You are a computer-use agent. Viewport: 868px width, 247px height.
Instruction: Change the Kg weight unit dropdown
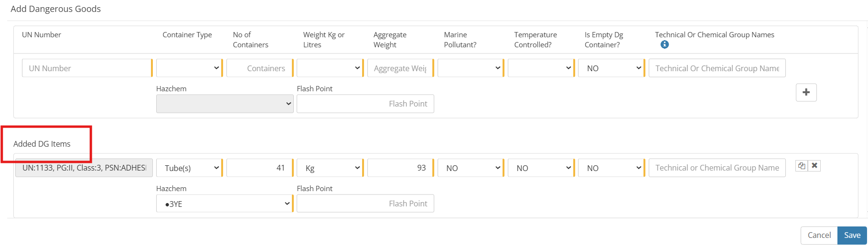329,168
